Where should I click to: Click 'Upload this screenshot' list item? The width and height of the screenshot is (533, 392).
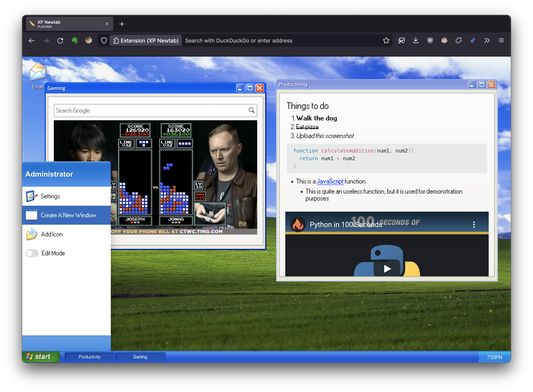[325, 136]
